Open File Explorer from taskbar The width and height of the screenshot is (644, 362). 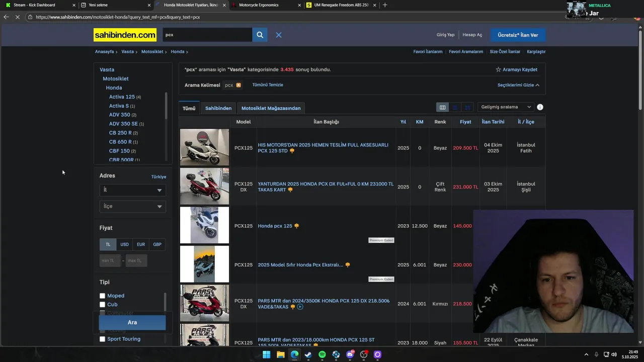pyautogui.click(x=280, y=354)
